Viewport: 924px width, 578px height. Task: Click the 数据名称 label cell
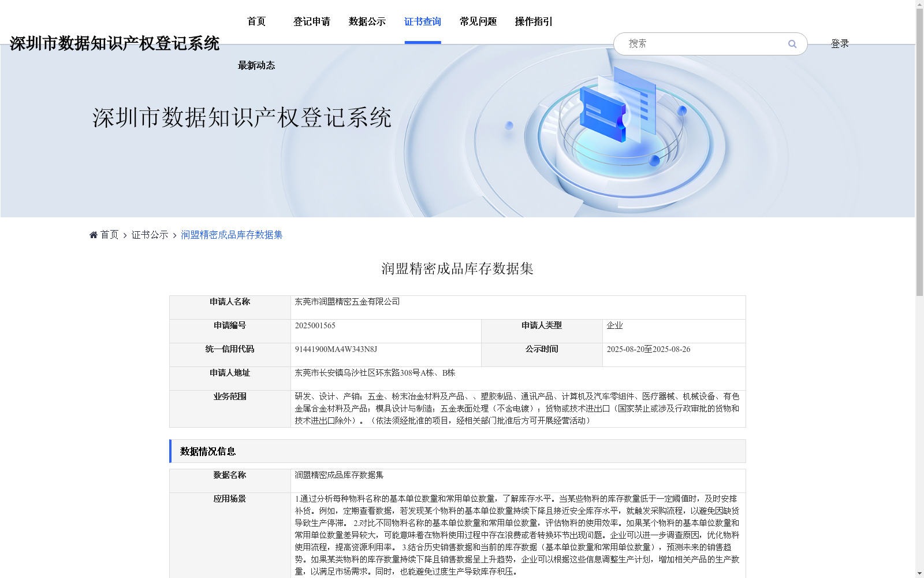(x=230, y=481)
